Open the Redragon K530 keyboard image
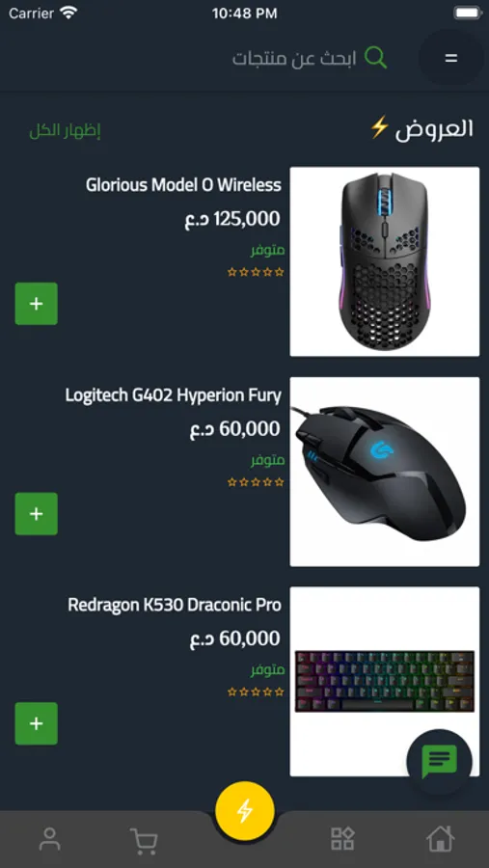Image resolution: width=489 pixels, height=868 pixels. (385, 682)
